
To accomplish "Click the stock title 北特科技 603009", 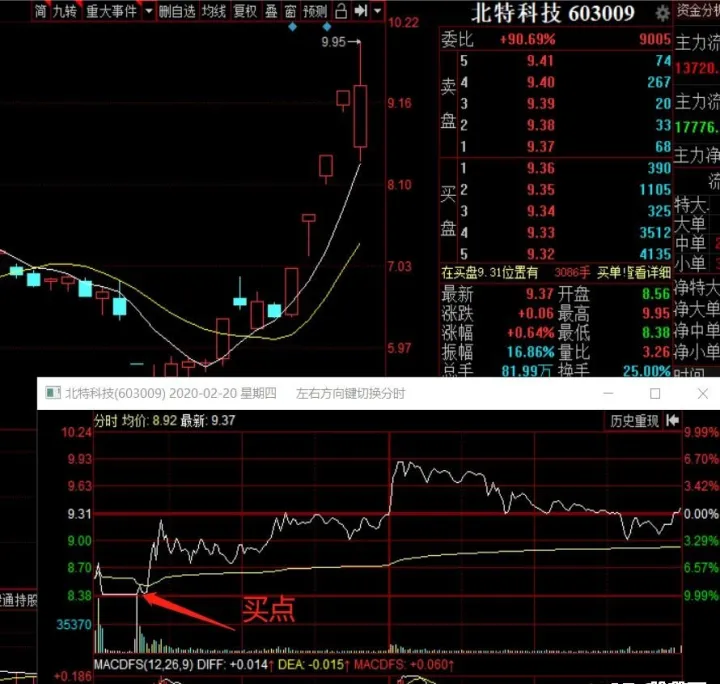I will (x=553, y=13).
